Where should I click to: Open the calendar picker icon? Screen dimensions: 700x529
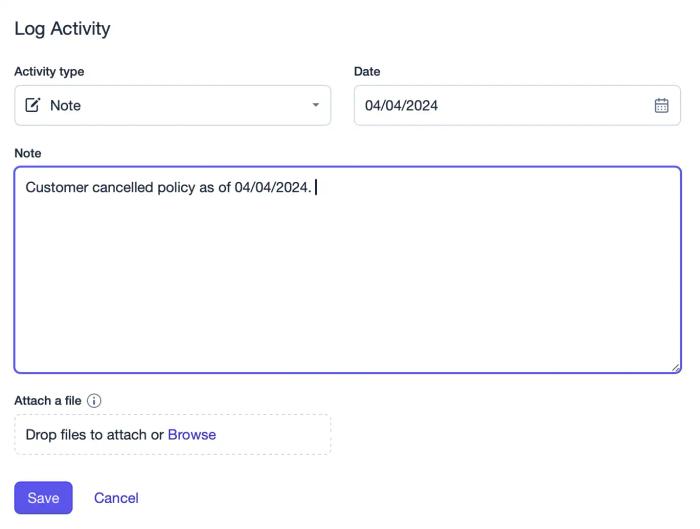pyautogui.click(x=661, y=106)
